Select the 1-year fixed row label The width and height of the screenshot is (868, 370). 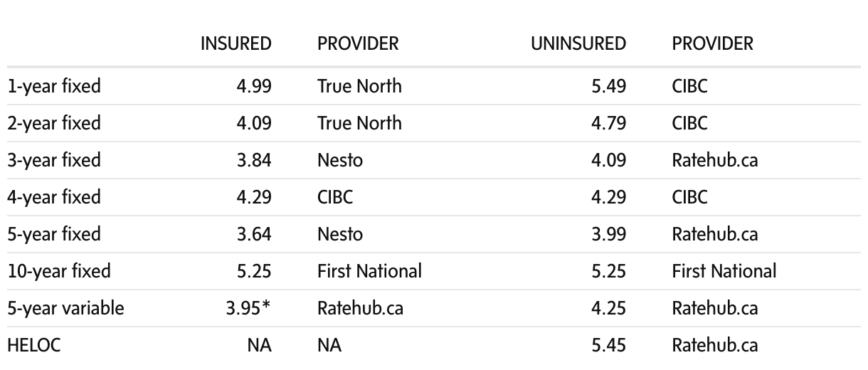(x=54, y=86)
